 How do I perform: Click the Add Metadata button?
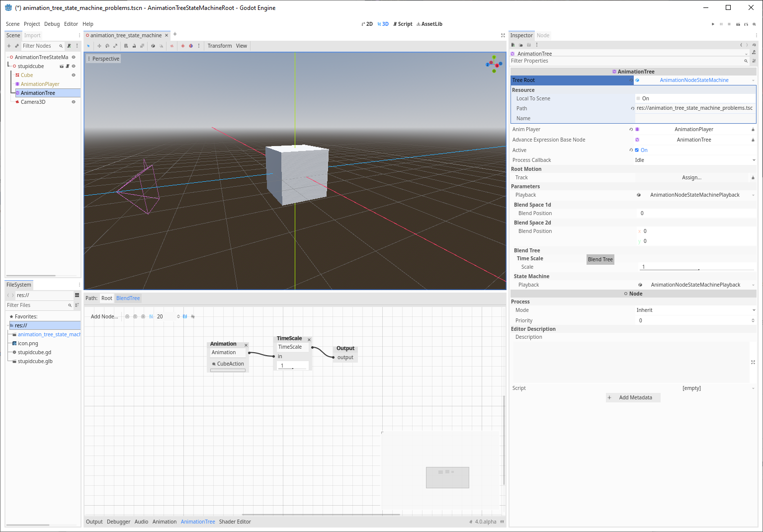633,397
